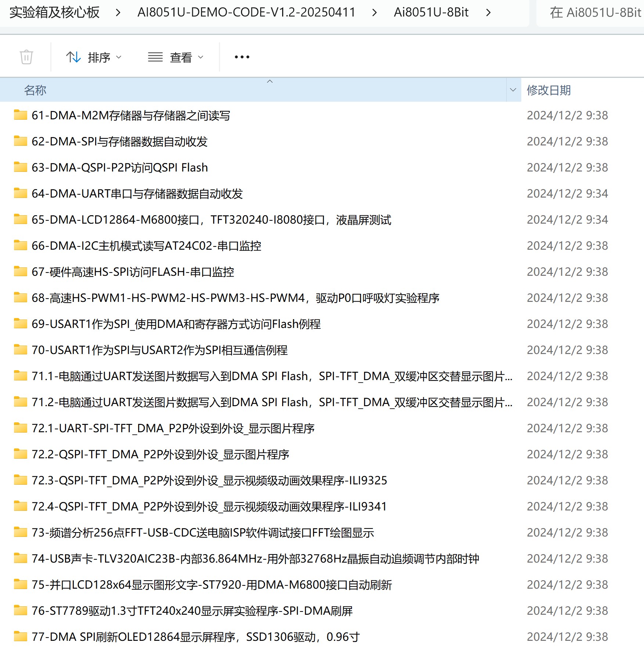This screenshot has width=644, height=650.
Task: Expand chevron after Ai8051U-8Bit breadcrumb
Action: pyautogui.click(x=488, y=13)
